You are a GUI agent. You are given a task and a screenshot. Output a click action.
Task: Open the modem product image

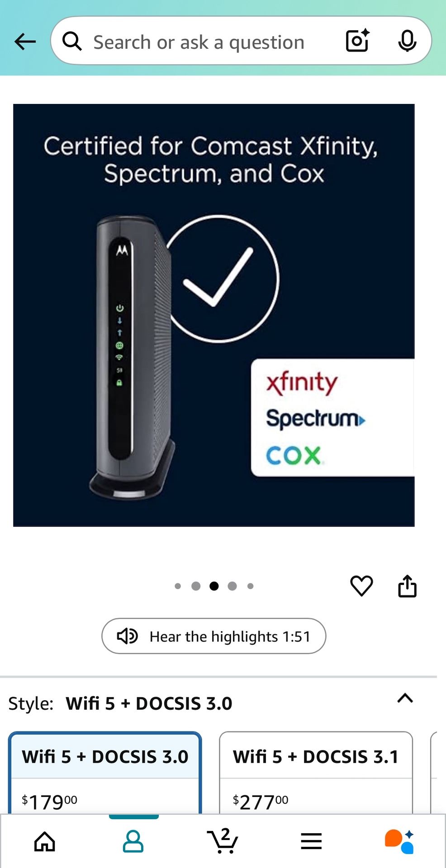[214, 315]
